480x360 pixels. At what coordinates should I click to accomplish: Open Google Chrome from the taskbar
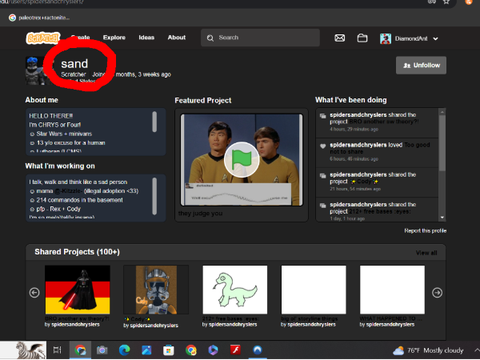click(80, 350)
